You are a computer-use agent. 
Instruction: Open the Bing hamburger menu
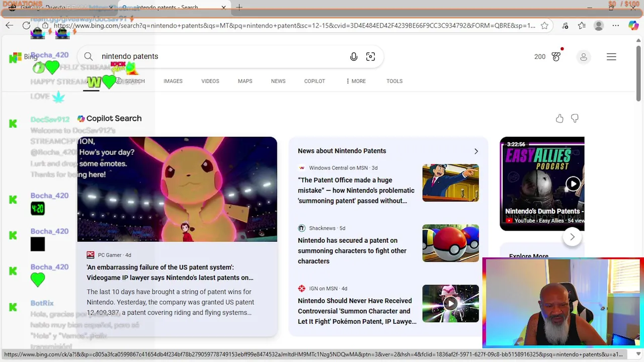pyautogui.click(x=611, y=57)
